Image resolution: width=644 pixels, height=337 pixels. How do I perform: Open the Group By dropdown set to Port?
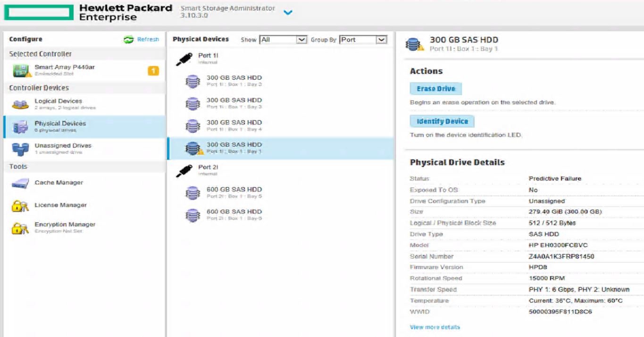(x=363, y=40)
